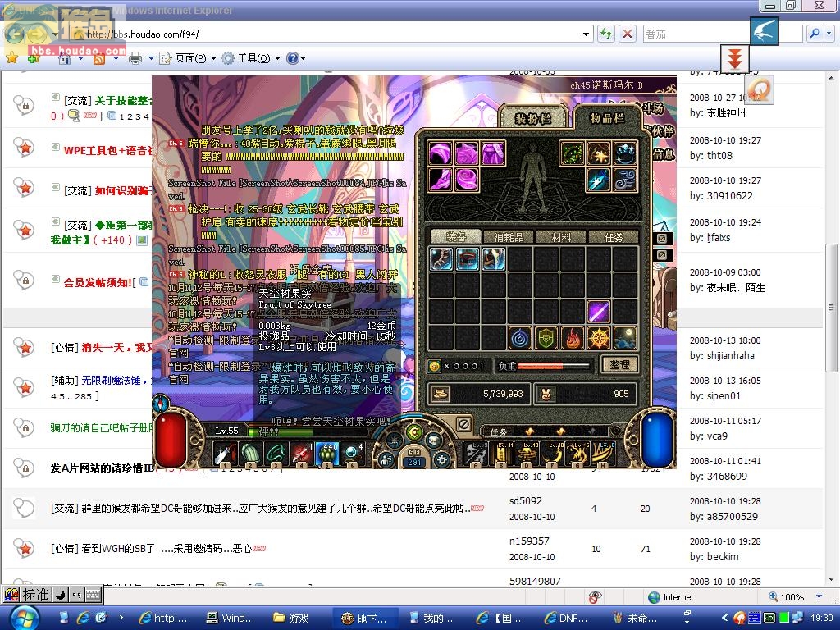Open the 会员发帖须知 thread link
The image size is (840, 630).
point(98,282)
